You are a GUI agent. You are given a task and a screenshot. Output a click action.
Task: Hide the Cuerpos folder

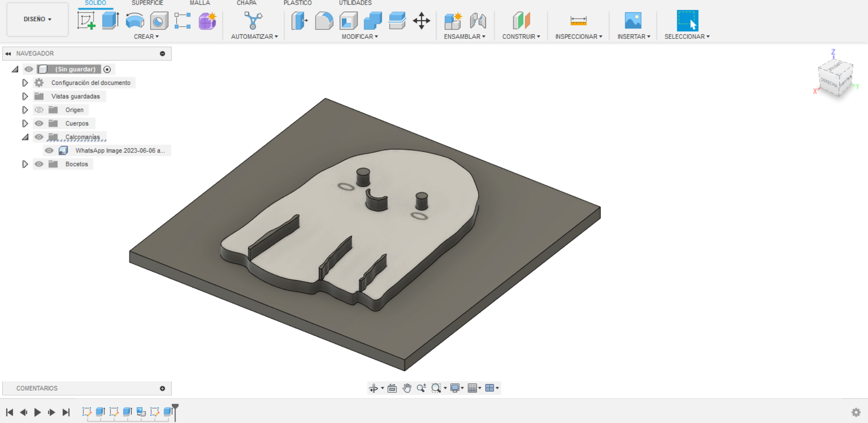(x=39, y=123)
